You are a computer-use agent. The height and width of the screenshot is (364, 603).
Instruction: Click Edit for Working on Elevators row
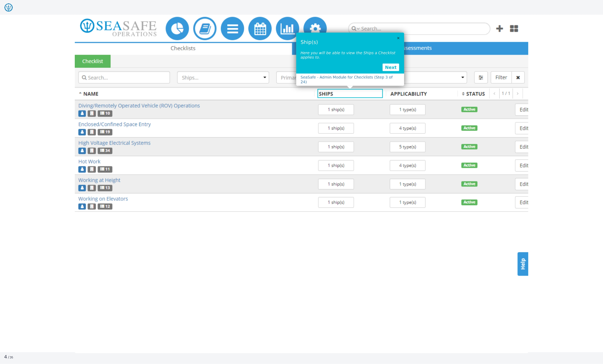click(x=522, y=202)
